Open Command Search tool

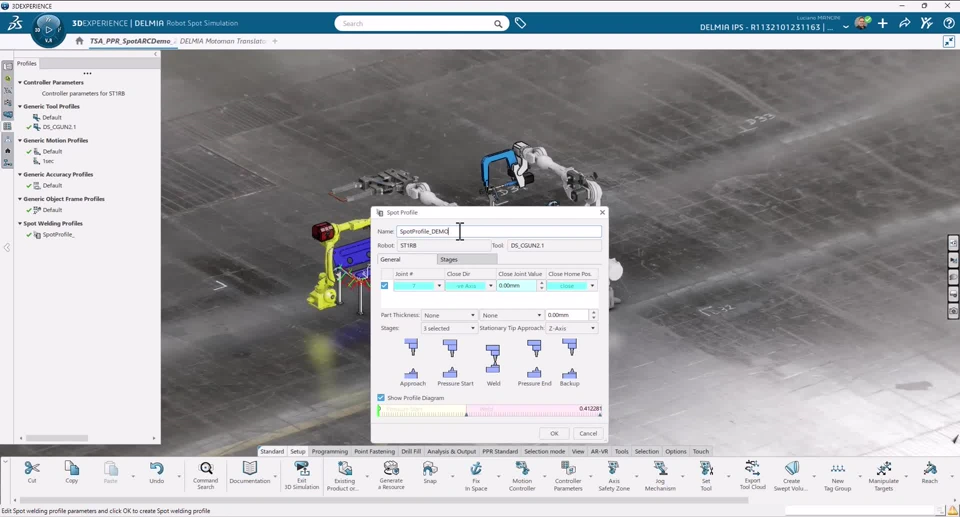click(x=206, y=469)
